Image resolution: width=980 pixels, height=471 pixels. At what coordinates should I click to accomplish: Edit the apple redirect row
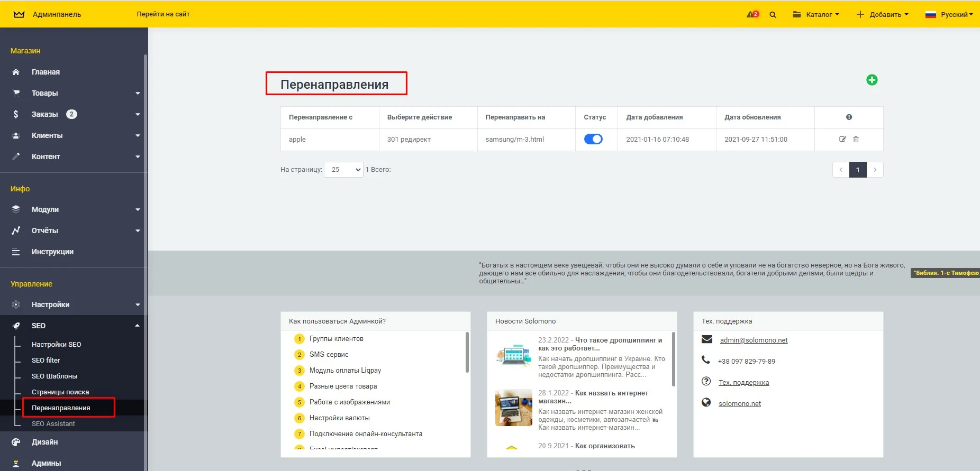842,139
